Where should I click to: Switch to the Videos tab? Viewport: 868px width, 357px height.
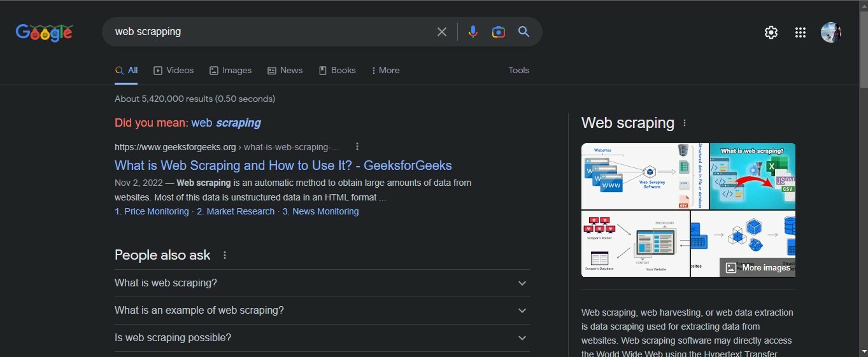(173, 71)
